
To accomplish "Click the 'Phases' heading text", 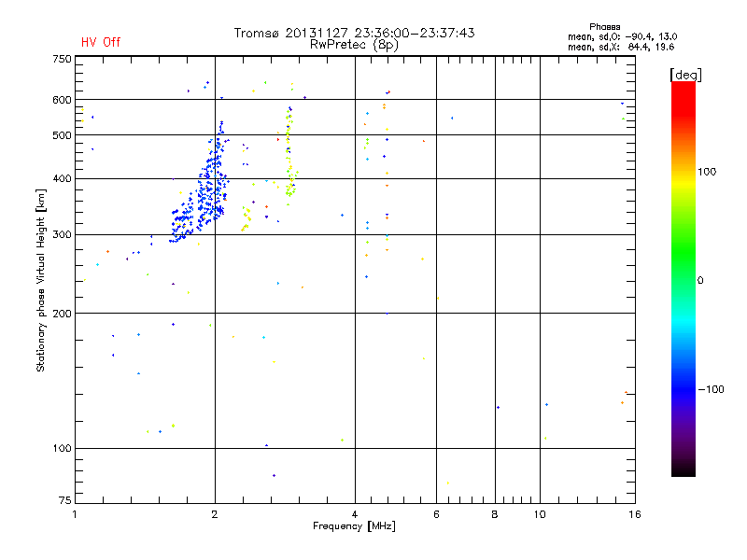I will [604, 27].
